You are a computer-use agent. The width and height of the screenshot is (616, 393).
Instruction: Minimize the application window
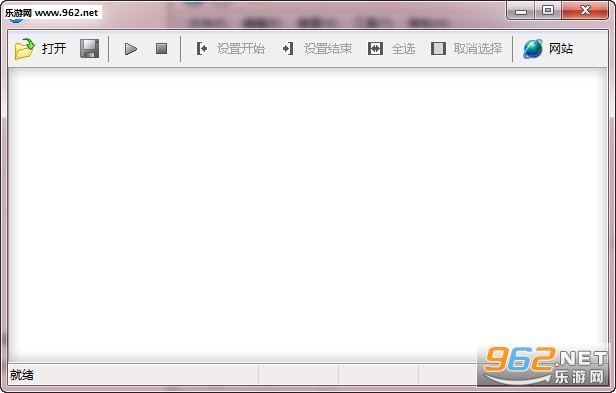pos(521,10)
